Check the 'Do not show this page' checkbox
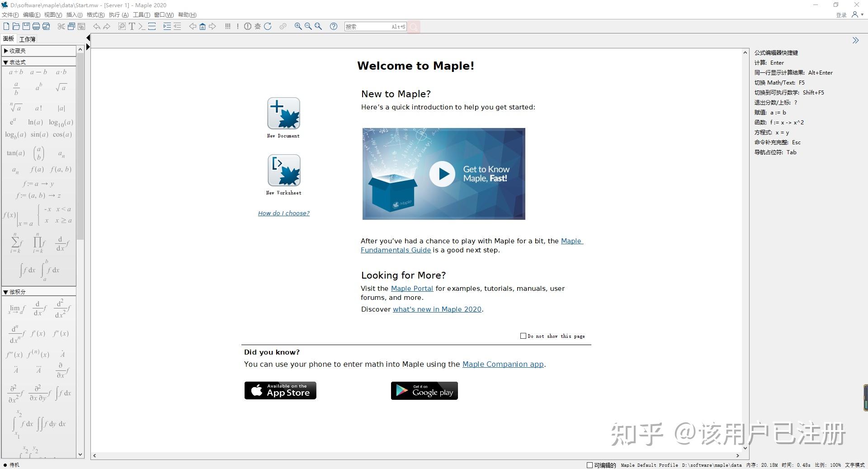Image resolution: width=868 pixels, height=469 pixels. (x=523, y=336)
